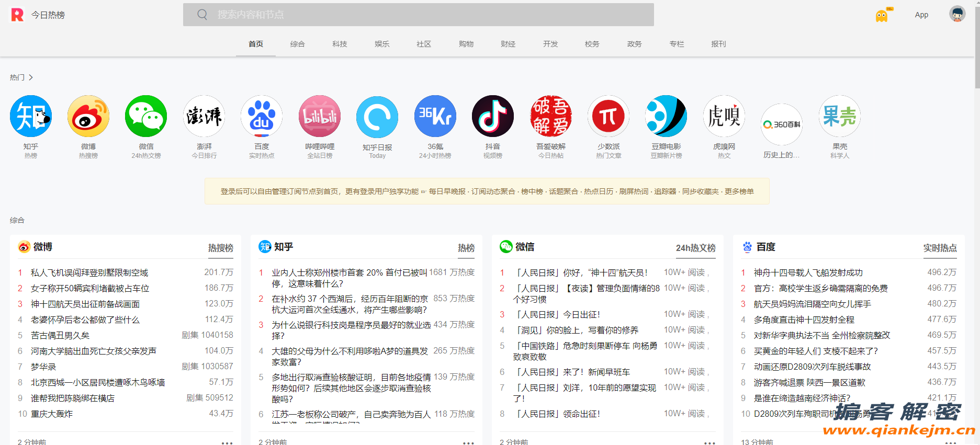The width and height of the screenshot is (980, 445).
Task: Open more options on 微博 card
Action: tap(227, 442)
